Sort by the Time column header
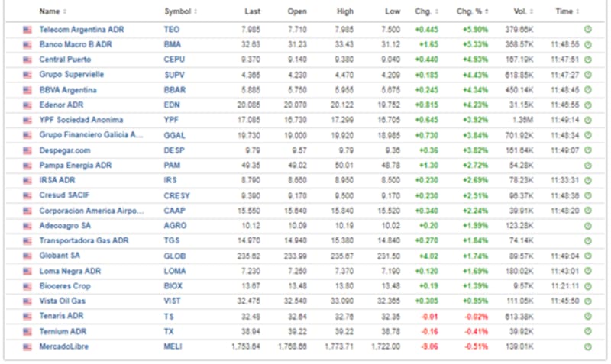 [566, 11]
